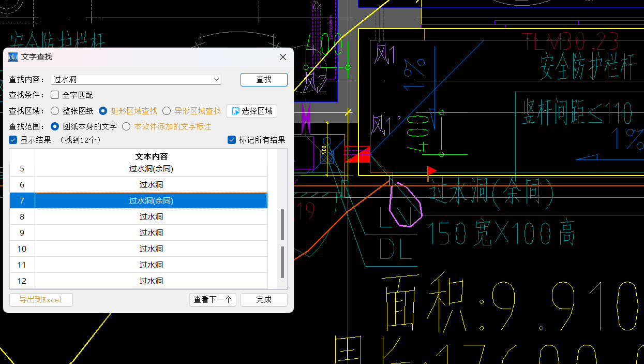The height and width of the screenshot is (364, 644).
Task: Click the 文字查找 dialog app icon
Action: (13, 57)
